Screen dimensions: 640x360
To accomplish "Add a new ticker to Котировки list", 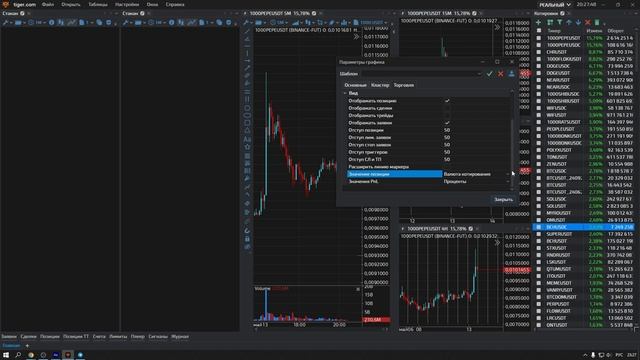I will click(538, 22).
